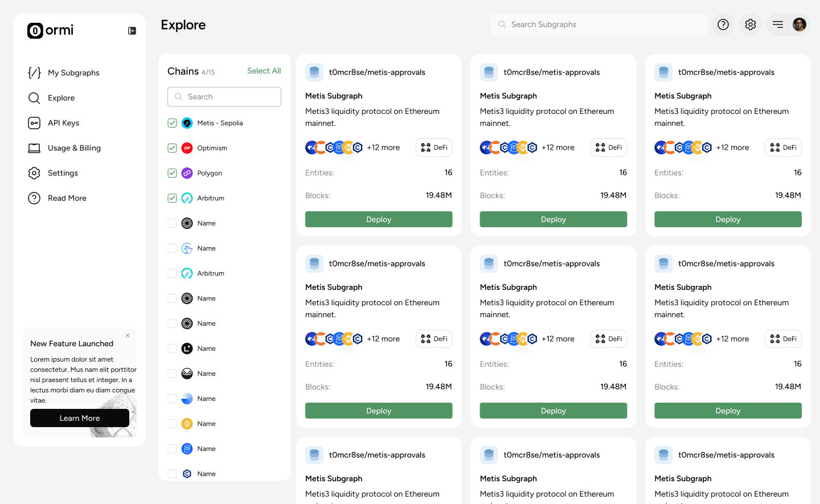Click the blue half-filled circle chain icon
This screenshot has width=820, height=504.
coord(187,399)
